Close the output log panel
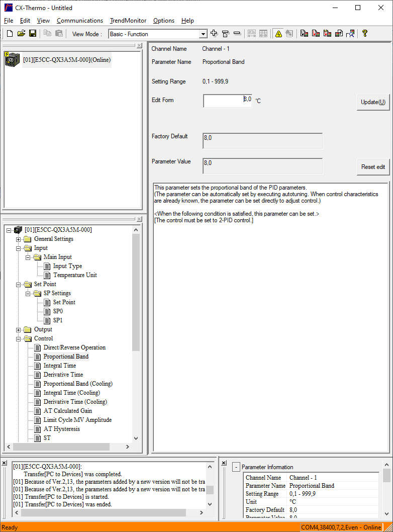393x532 pixels. click(5, 463)
